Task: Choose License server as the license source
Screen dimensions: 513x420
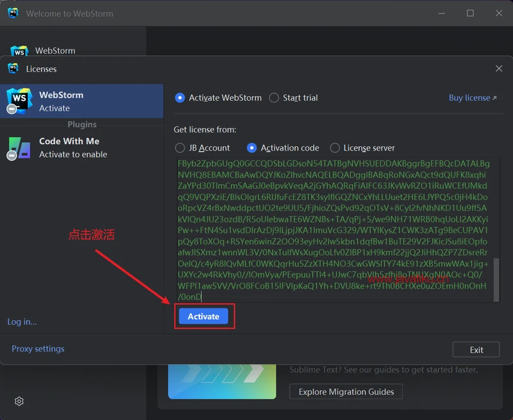Action: [334, 147]
